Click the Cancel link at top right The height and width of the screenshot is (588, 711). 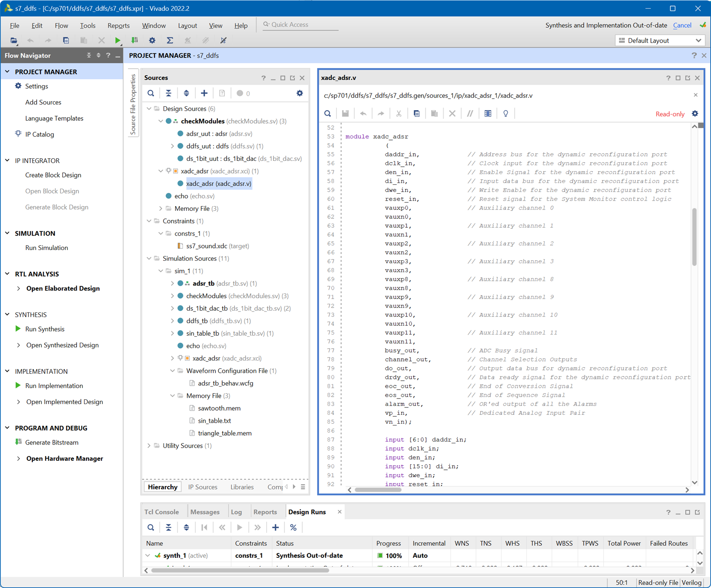(682, 26)
